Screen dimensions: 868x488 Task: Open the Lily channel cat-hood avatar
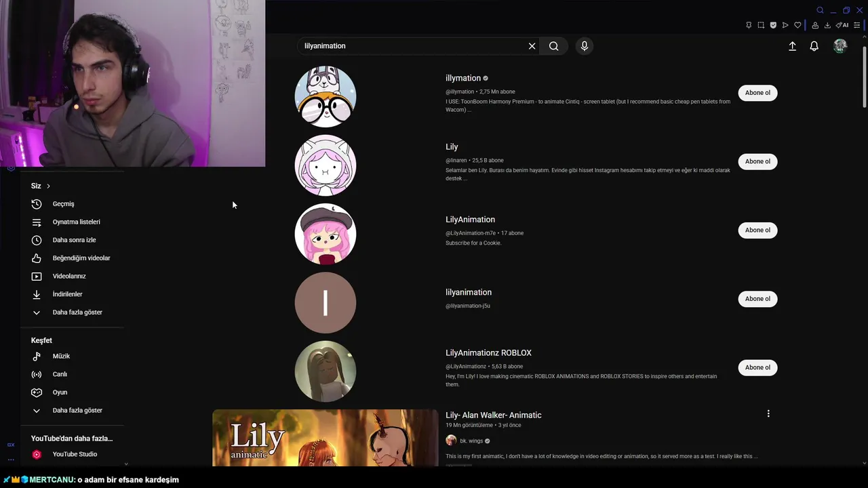tap(325, 165)
